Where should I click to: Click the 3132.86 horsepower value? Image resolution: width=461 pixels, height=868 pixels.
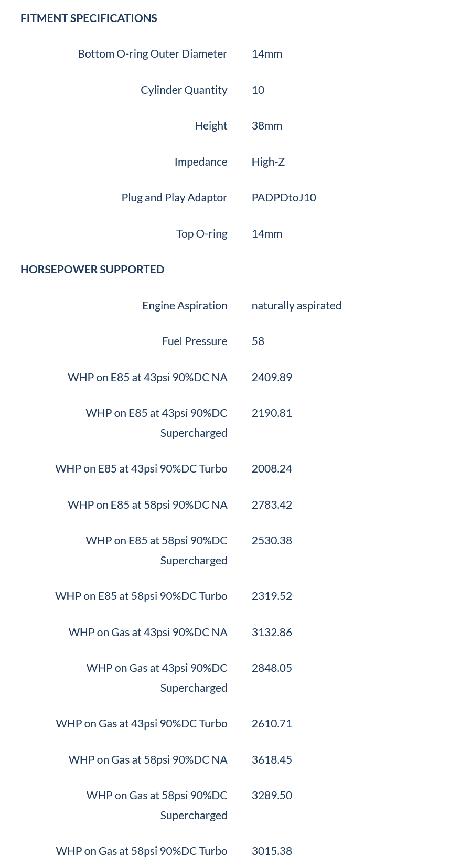click(272, 633)
